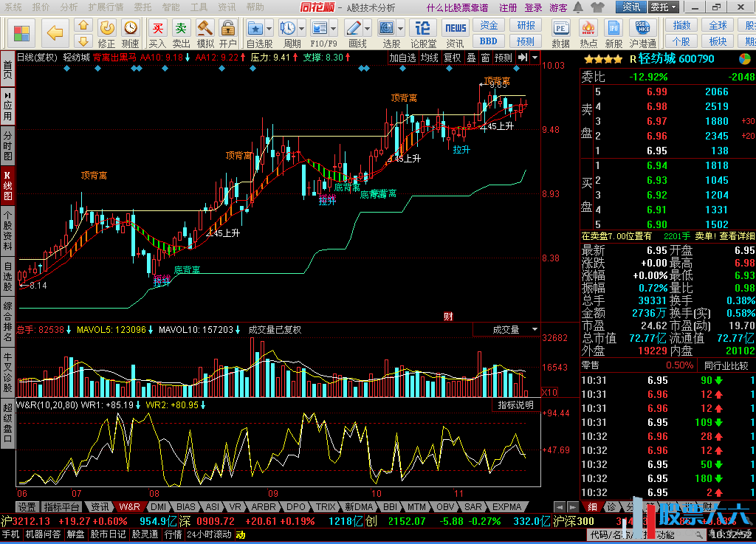Click the pie chart icon beside stock code 600790

pyautogui.click(x=744, y=59)
